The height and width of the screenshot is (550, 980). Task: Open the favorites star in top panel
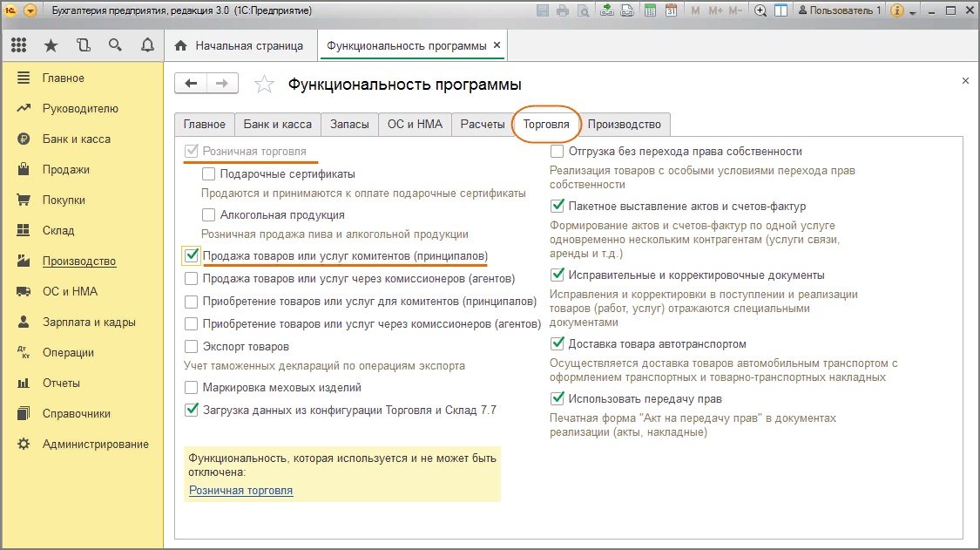51,45
